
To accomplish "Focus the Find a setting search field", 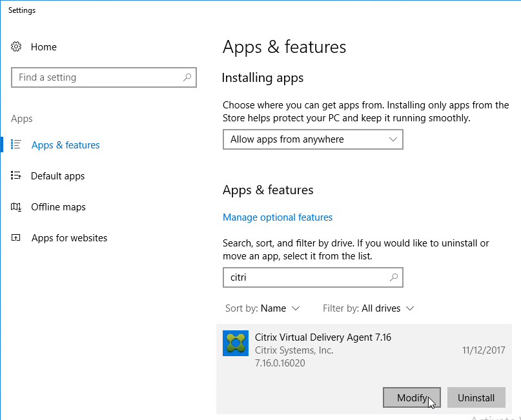I will tap(104, 77).
